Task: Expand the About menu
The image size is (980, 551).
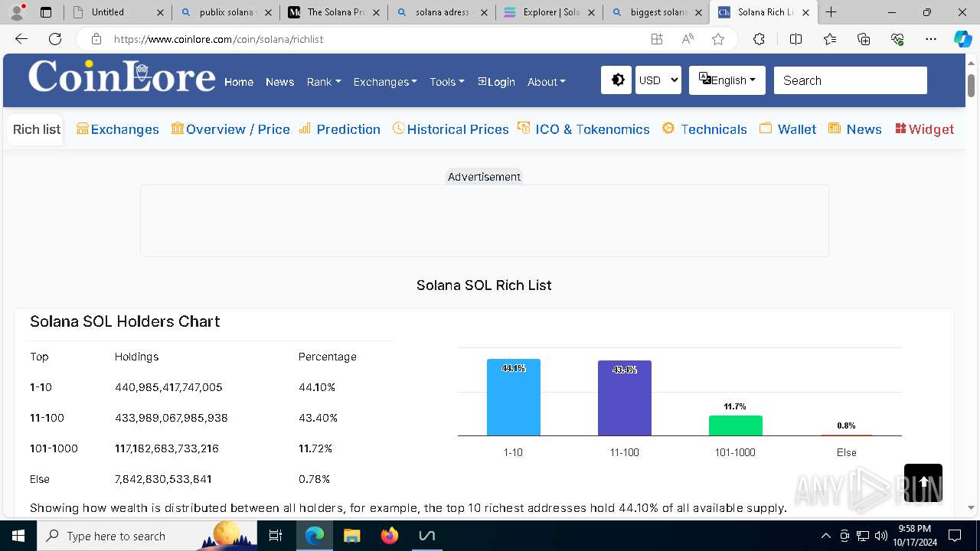Action: [547, 82]
